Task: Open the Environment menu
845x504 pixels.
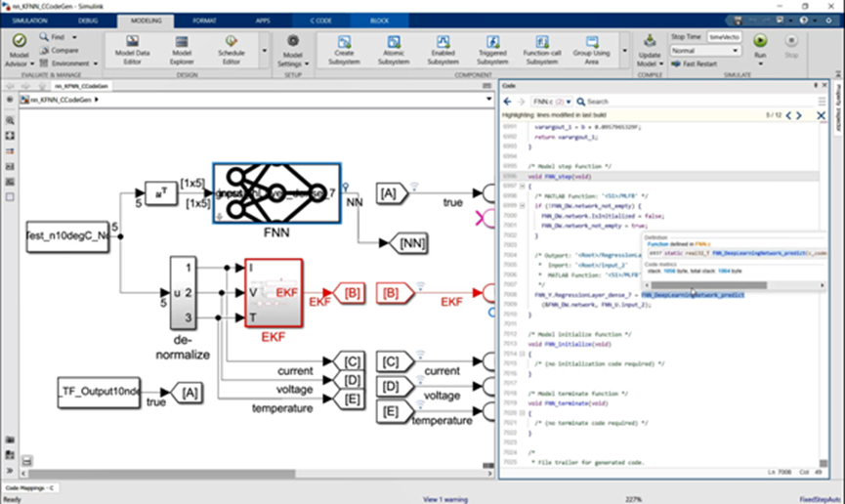Action: (x=68, y=63)
